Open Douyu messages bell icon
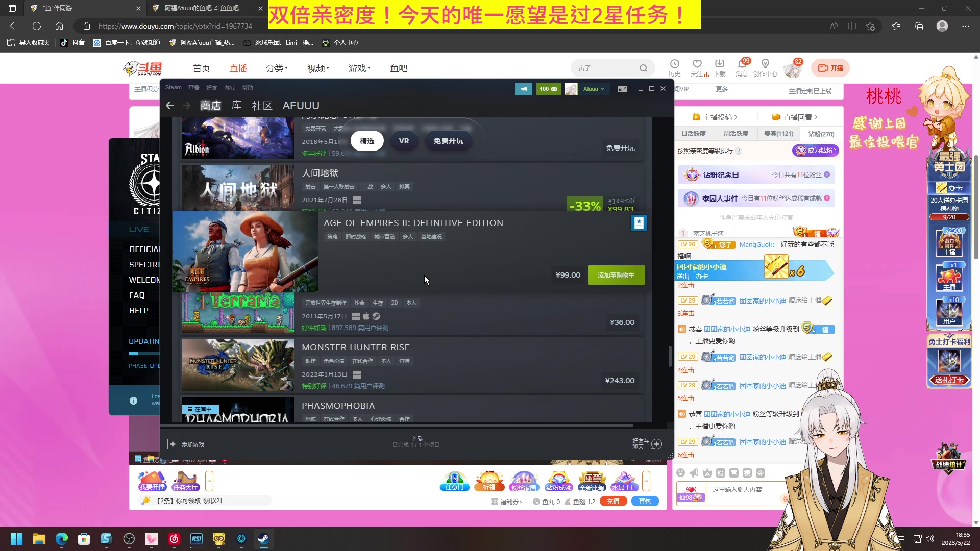The width and height of the screenshot is (980, 551). point(741,64)
